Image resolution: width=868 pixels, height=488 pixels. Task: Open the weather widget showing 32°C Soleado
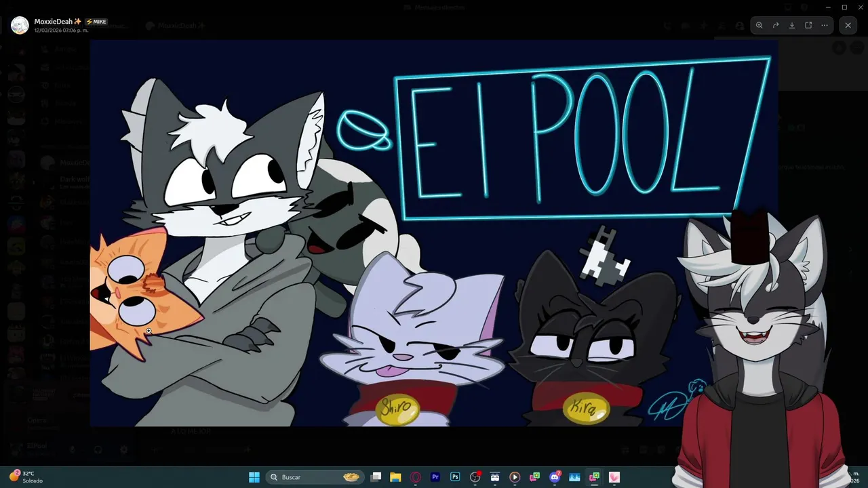pos(26,476)
